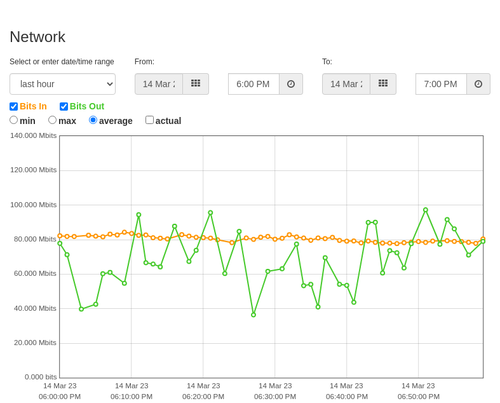Open the last hour range dropdown
The height and width of the screenshot is (403, 500).
coord(63,84)
